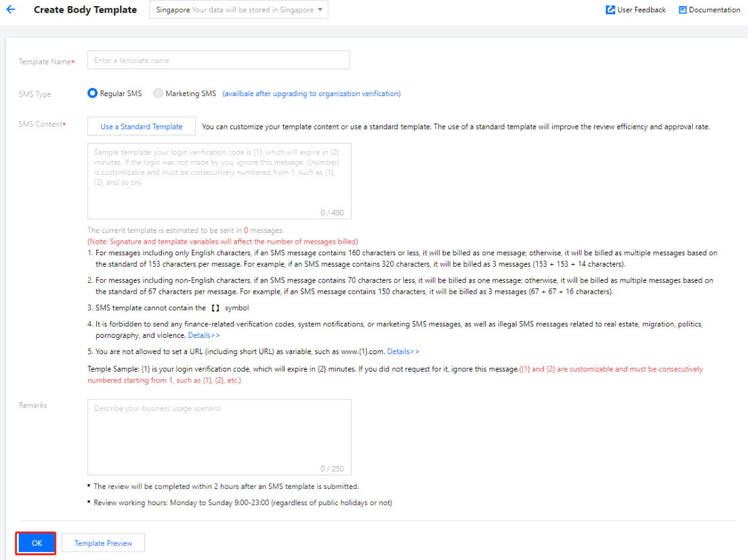Click the SMS Content 0 / 490 counter

[x=332, y=213]
